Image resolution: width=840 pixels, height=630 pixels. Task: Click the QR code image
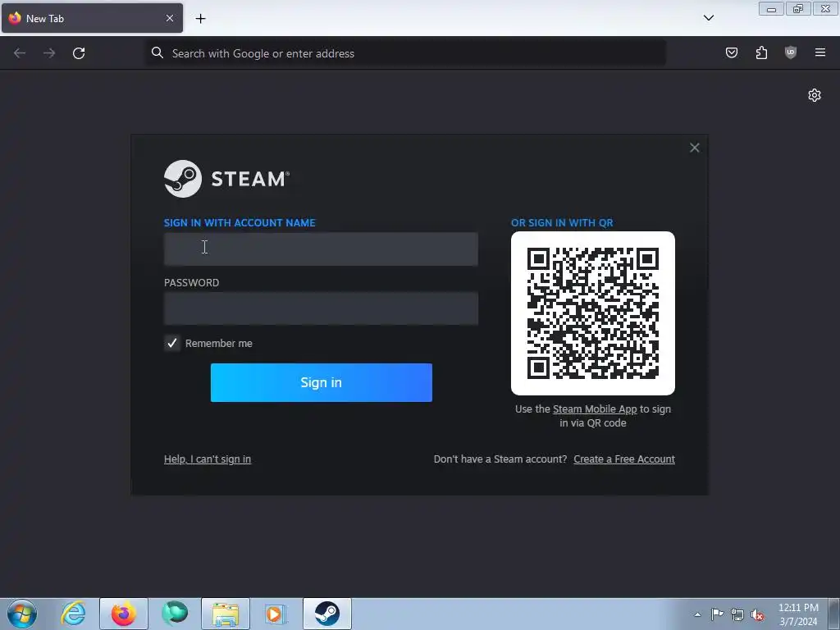[593, 313]
